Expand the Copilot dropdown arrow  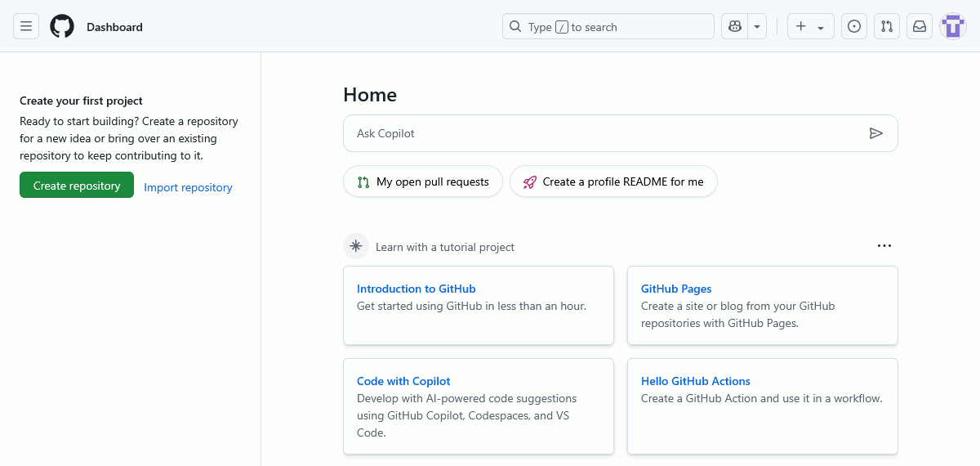[758, 26]
